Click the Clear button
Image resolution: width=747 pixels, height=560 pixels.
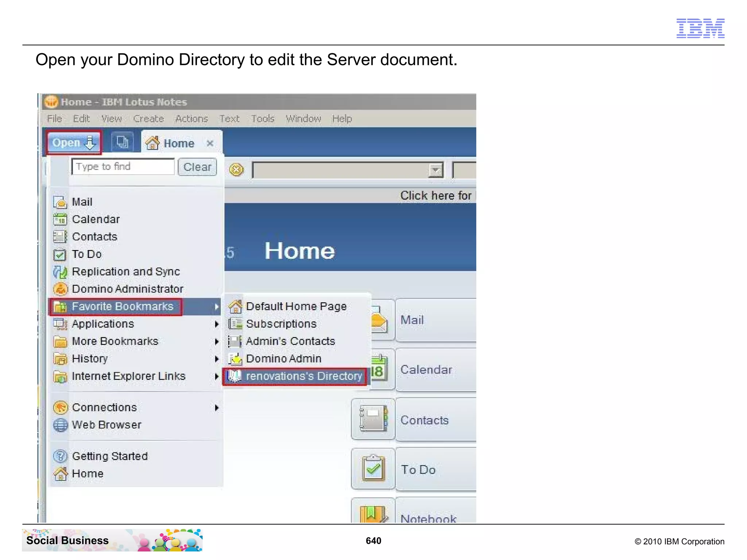point(197,167)
